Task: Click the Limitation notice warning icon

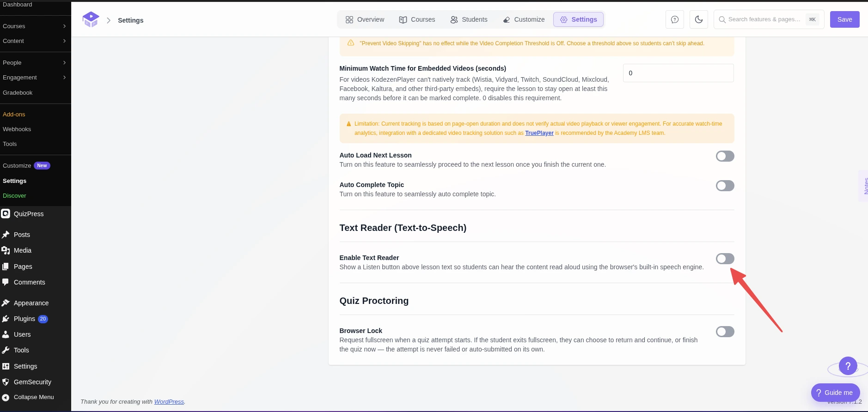Action: tap(348, 124)
